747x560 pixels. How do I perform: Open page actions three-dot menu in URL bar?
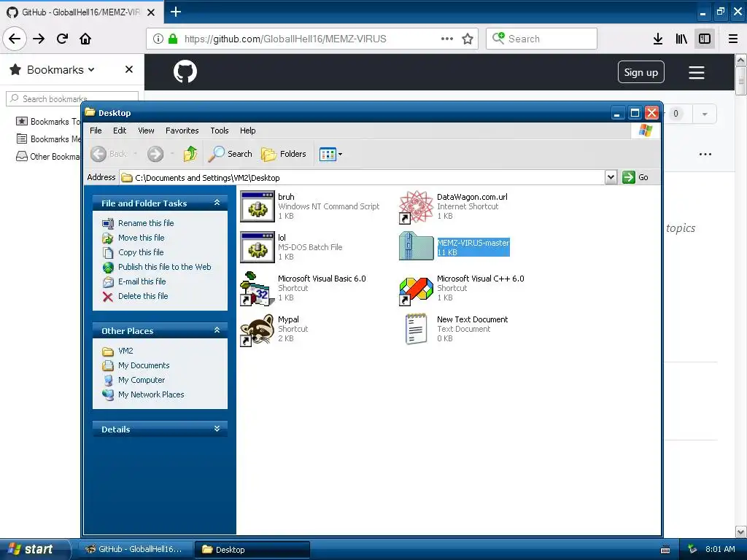coord(447,39)
